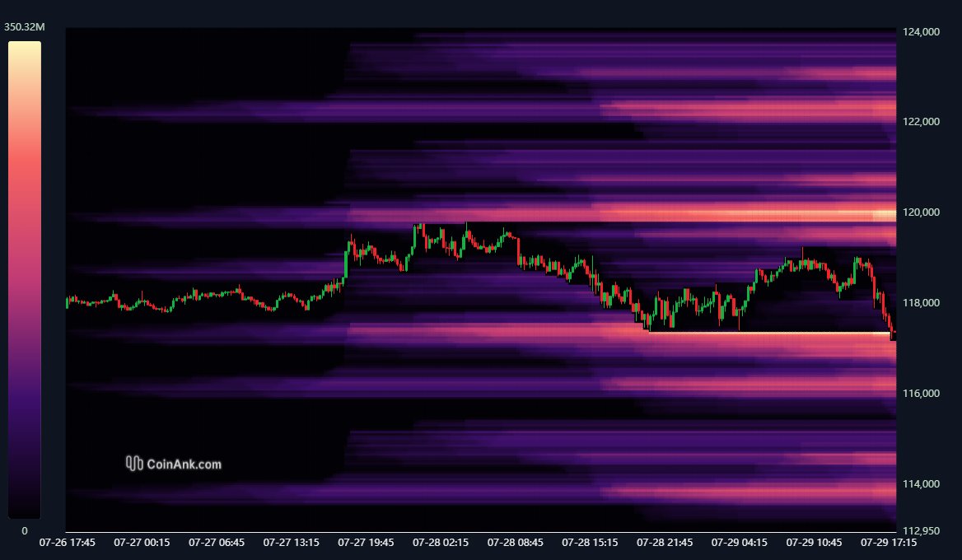Screen dimensions: 962x560
Task: Click the 120,000 price axis label
Action: pyautogui.click(x=921, y=212)
